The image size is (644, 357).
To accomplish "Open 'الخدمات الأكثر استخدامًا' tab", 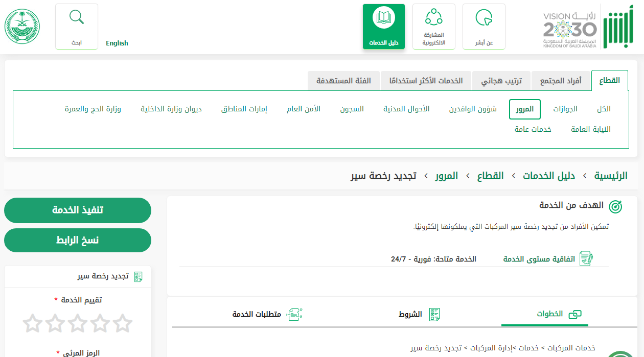I will pos(426,81).
